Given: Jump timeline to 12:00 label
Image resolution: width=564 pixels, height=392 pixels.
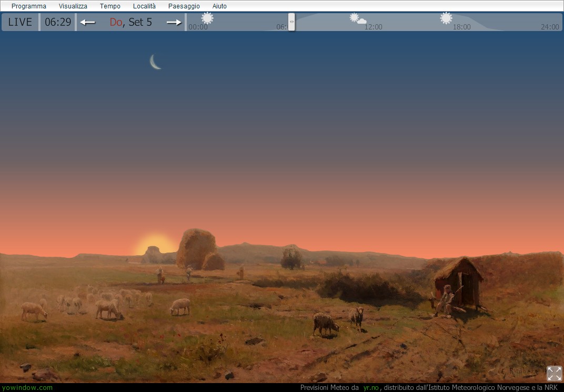Looking at the screenshot, I should pos(374,27).
